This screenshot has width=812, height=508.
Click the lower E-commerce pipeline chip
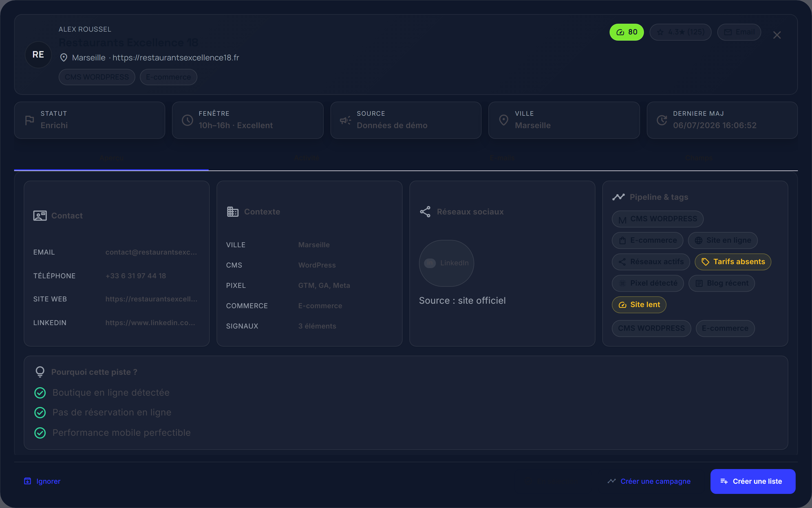click(725, 328)
